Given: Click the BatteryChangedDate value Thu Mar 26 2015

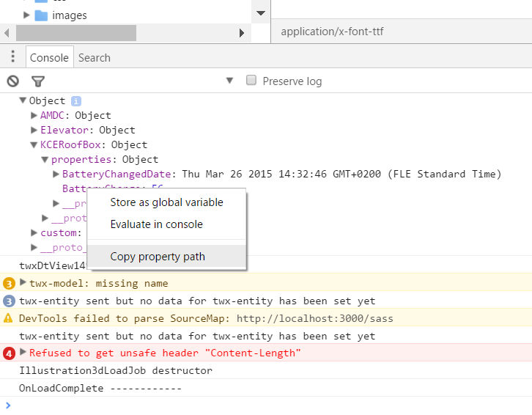Looking at the screenshot, I should (341, 175).
